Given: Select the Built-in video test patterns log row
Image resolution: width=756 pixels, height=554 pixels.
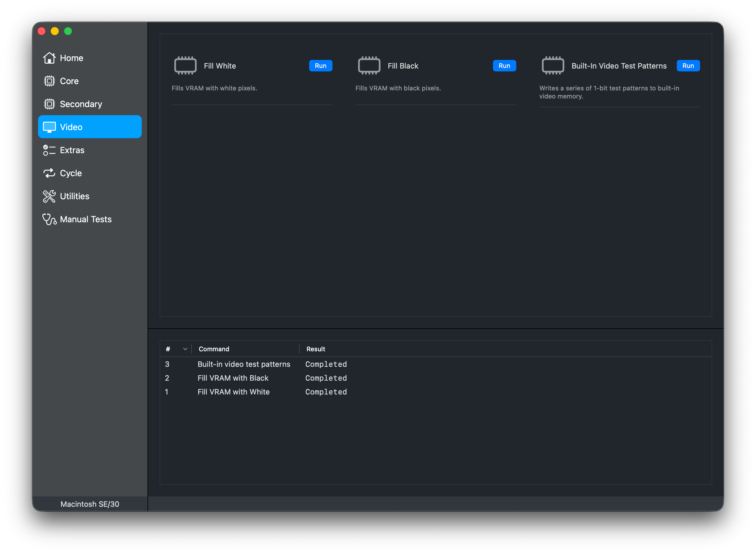Looking at the screenshot, I should click(244, 364).
